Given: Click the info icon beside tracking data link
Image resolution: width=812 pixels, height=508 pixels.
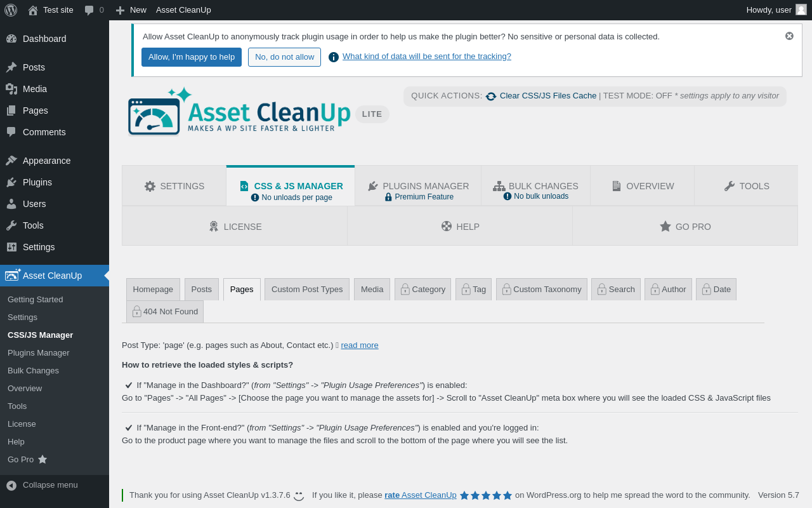Looking at the screenshot, I should pos(334,57).
